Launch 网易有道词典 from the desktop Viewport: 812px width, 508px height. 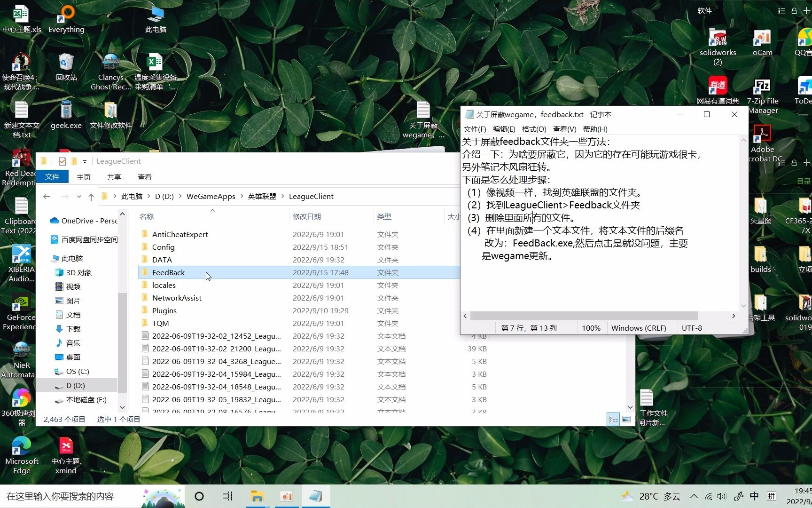click(x=718, y=90)
